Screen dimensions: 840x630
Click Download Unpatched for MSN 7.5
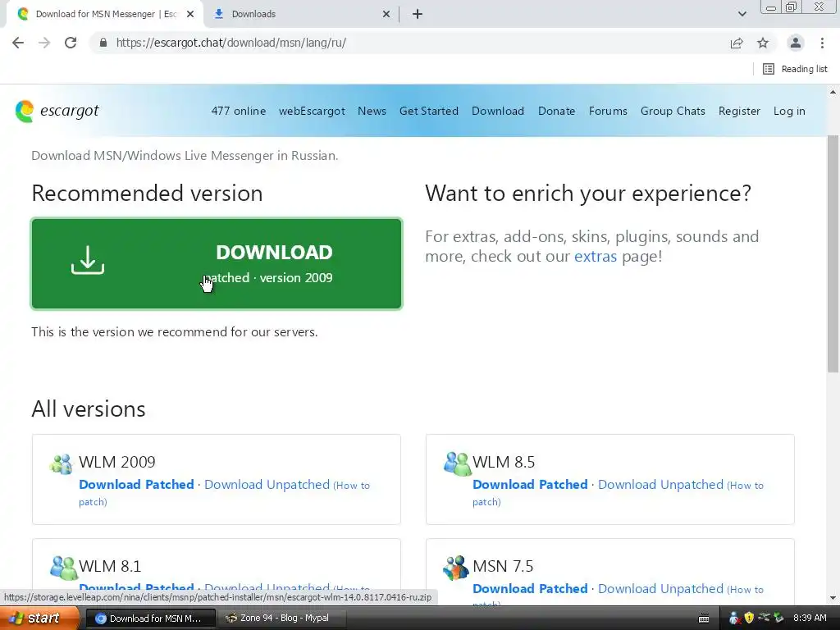point(660,589)
